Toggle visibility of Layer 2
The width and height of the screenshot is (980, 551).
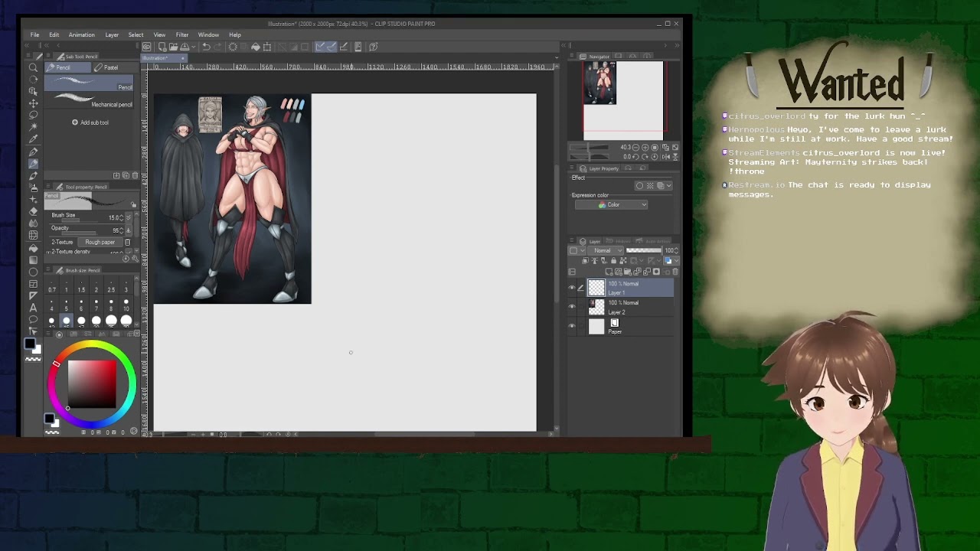click(x=571, y=307)
